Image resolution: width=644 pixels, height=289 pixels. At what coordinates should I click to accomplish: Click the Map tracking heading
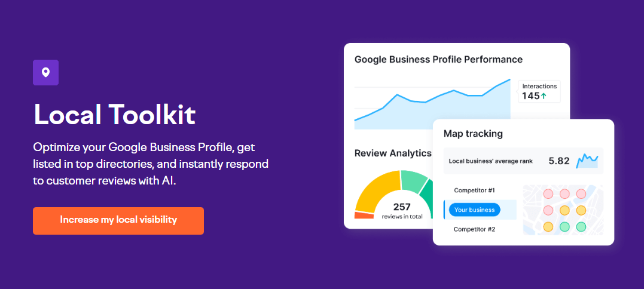point(473,134)
